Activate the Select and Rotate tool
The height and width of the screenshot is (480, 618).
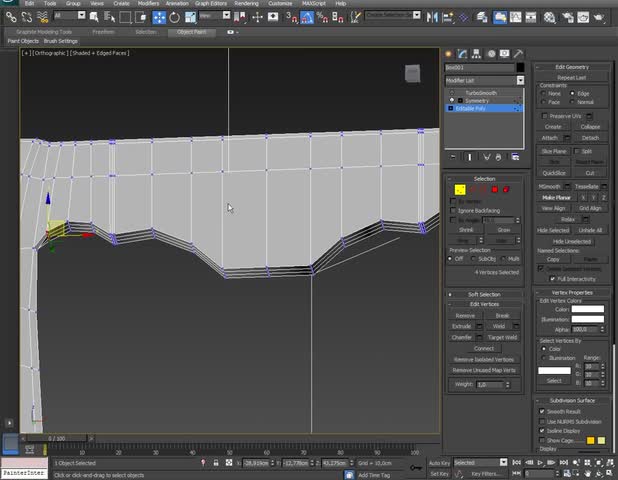[x=175, y=17]
